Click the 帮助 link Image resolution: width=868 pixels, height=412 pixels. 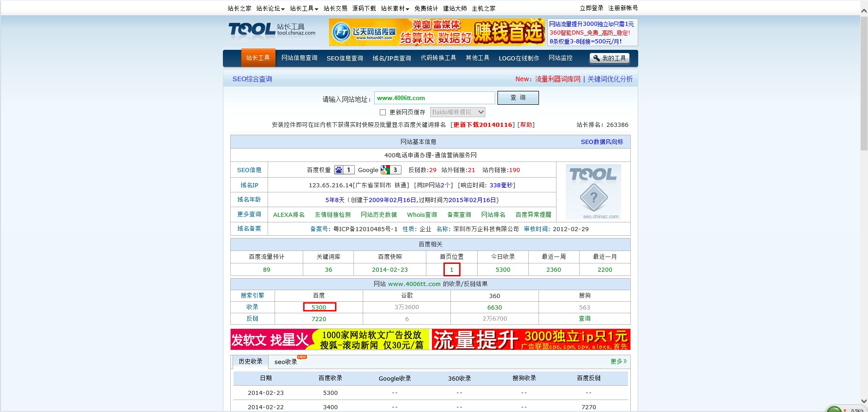pyautogui.click(x=526, y=125)
